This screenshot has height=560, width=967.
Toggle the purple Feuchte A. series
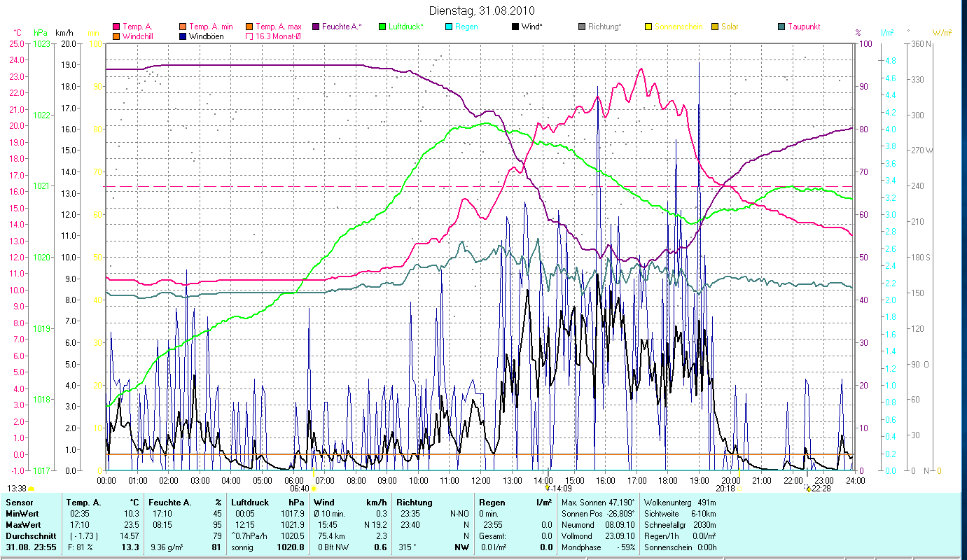pos(316,27)
